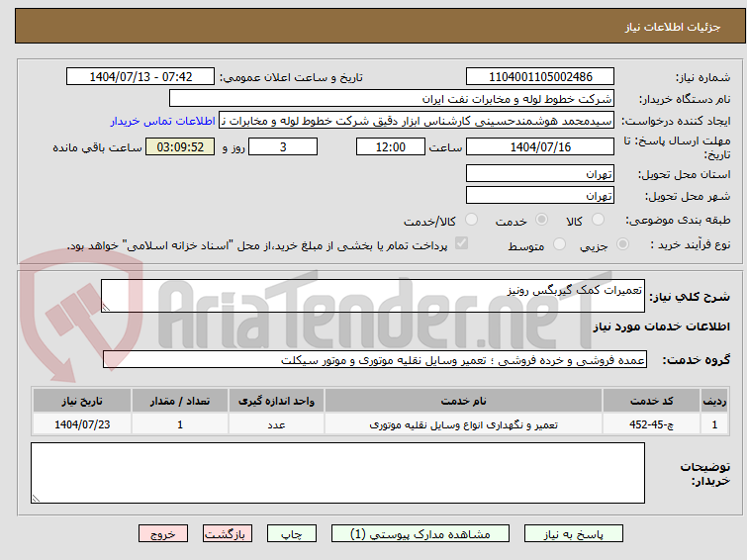The height and width of the screenshot is (560, 747).
Task: Click the ایجاد کننده درخواست field
Action: (417, 121)
